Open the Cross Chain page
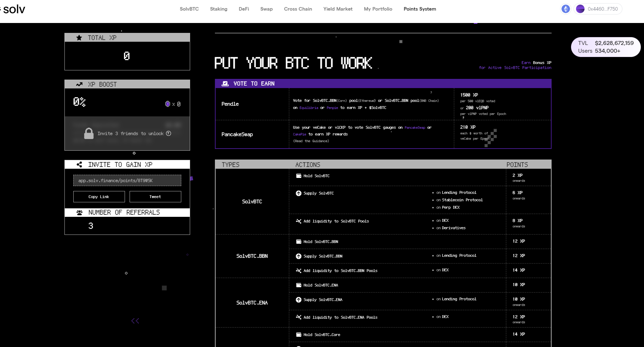Image resolution: width=644 pixels, height=347 pixels. (x=298, y=9)
